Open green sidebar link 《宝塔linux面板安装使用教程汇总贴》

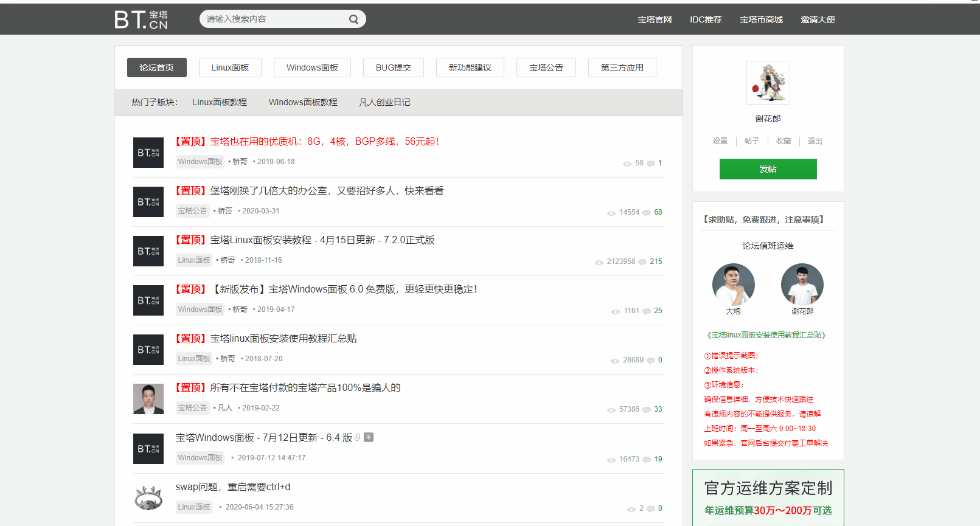[766, 335]
